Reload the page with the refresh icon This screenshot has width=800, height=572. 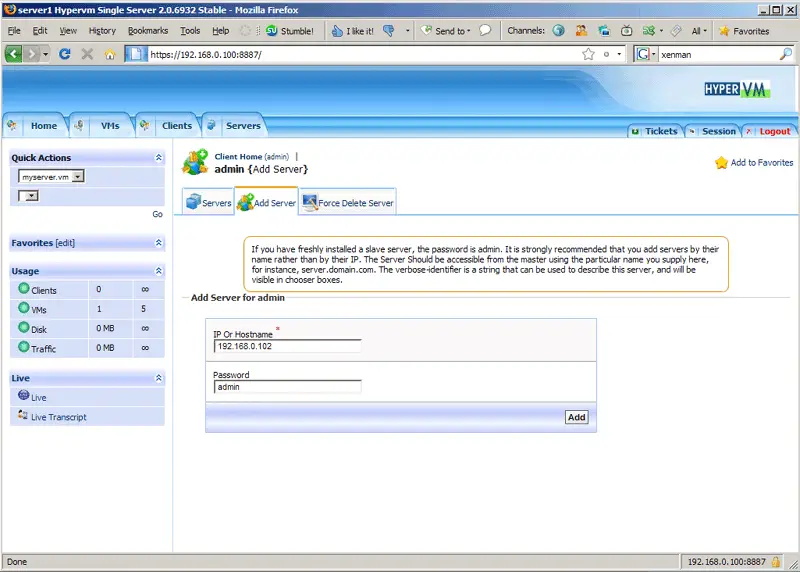64,54
